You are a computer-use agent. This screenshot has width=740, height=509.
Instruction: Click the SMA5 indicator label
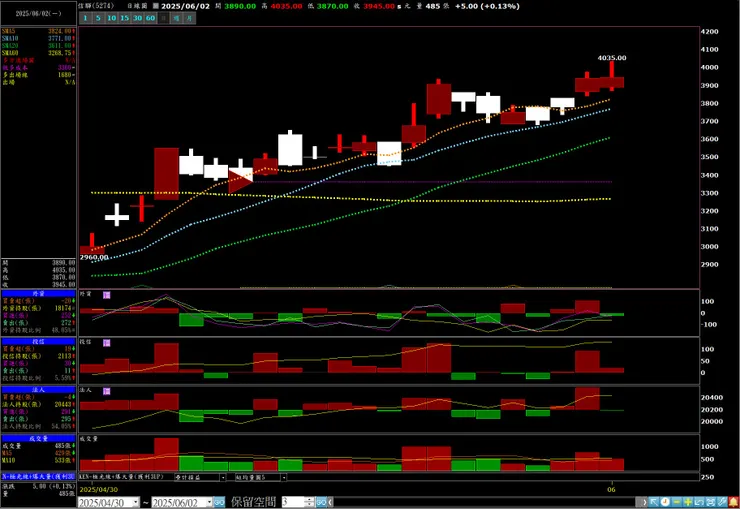[8, 31]
